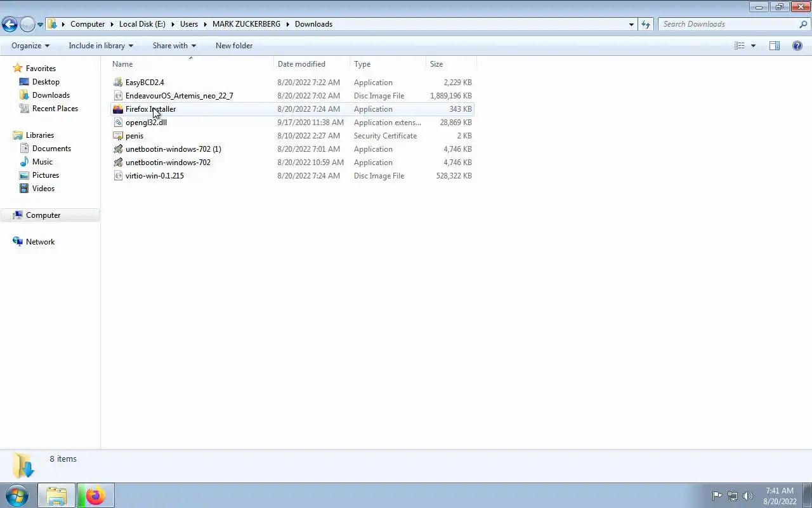
Task: Open the Videos library
Action: tap(43, 189)
